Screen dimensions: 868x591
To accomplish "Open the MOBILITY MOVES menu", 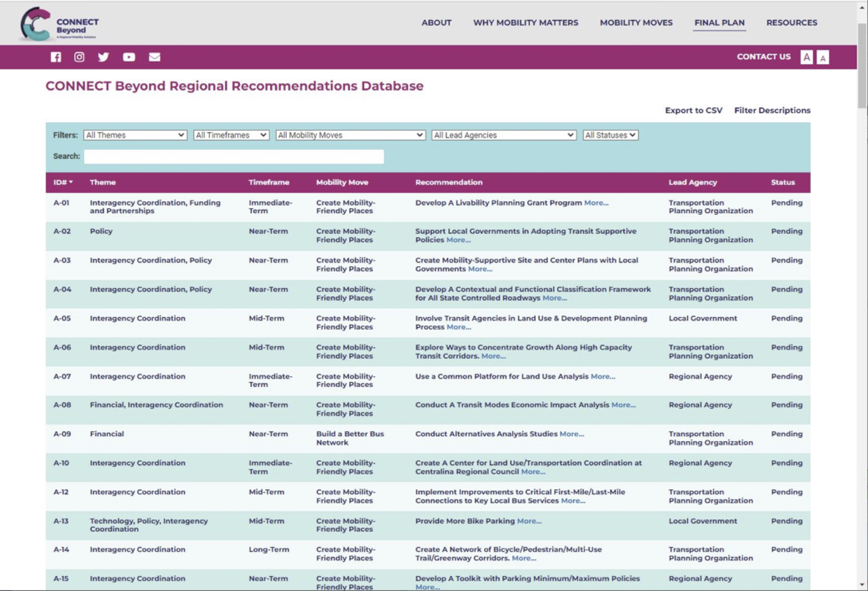I will [x=636, y=23].
